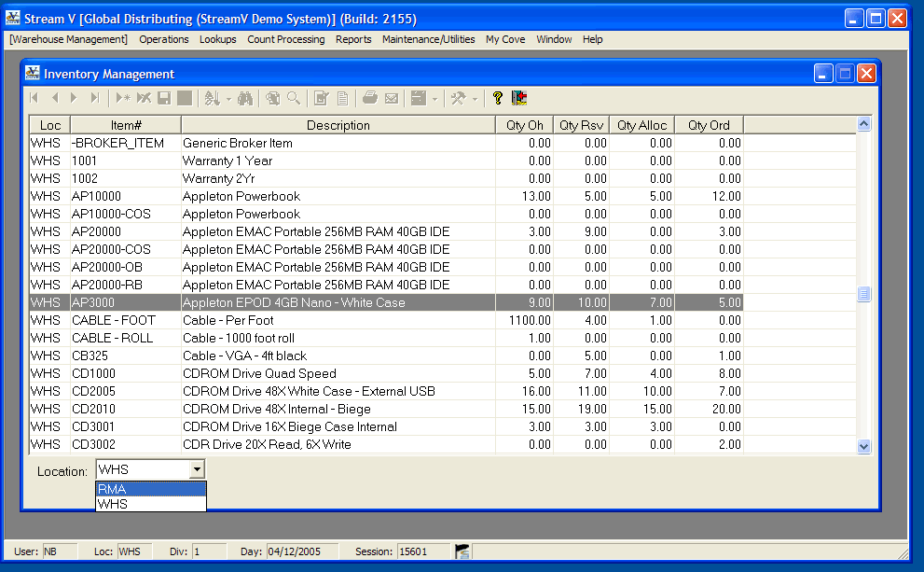Open the Maintenance/Utilities menu

[x=428, y=39]
